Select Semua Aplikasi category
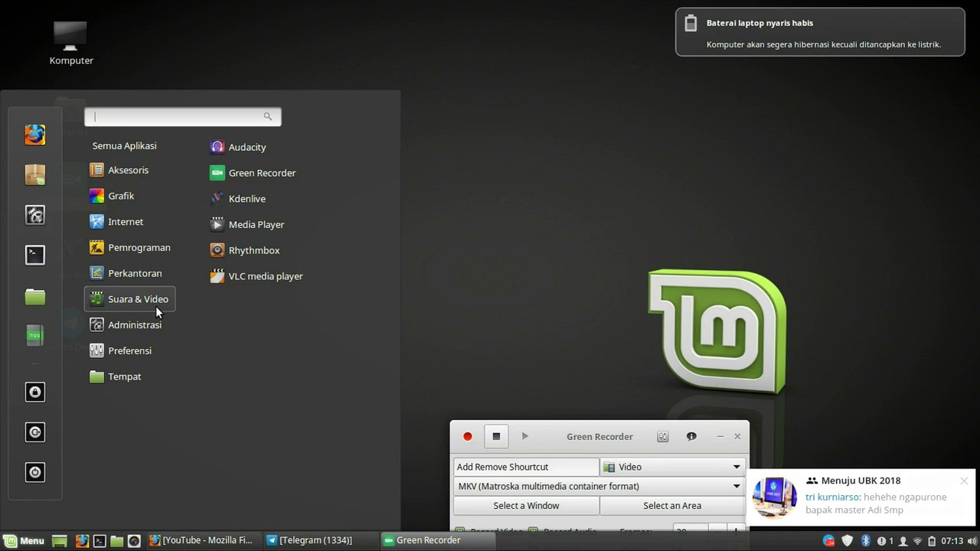980x551 pixels. [124, 145]
